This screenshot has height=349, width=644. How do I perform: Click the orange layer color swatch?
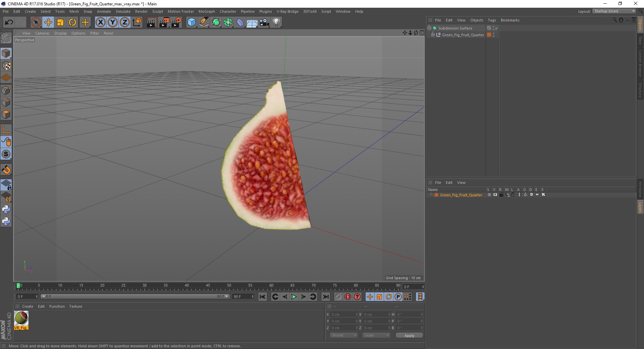coord(436,195)
